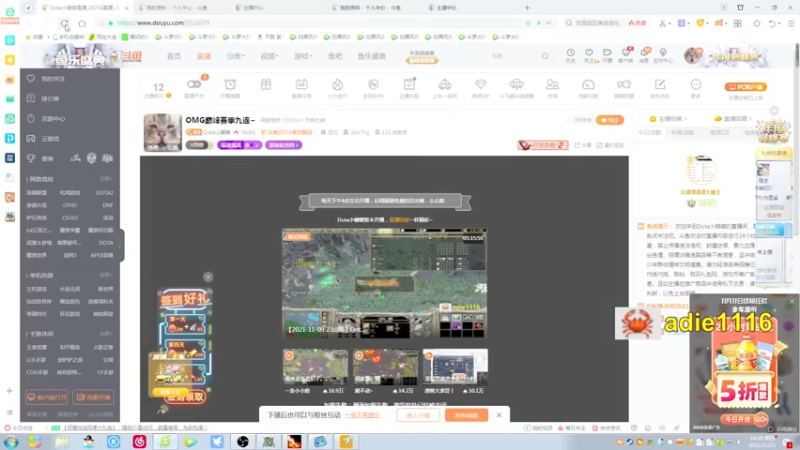The height and width of the screenshot is (450, 800).
Task: Expand the 分类 dropdown in navigation
Action: coord(235,56)
